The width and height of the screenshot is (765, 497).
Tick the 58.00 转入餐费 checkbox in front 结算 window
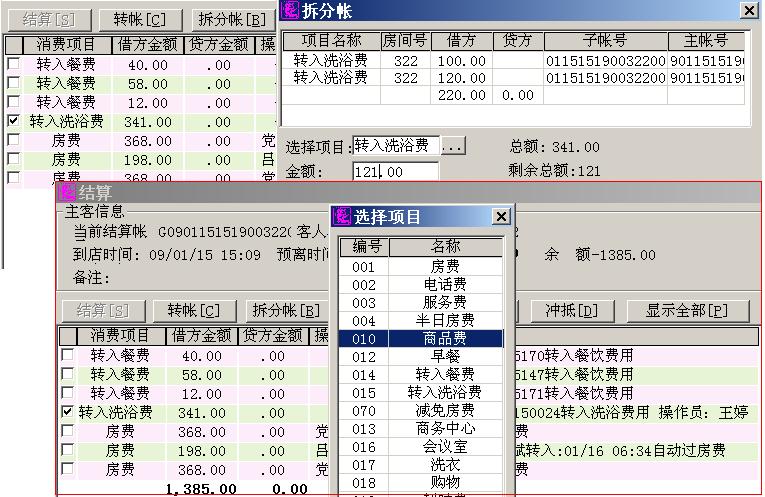(x=67, y=374)
